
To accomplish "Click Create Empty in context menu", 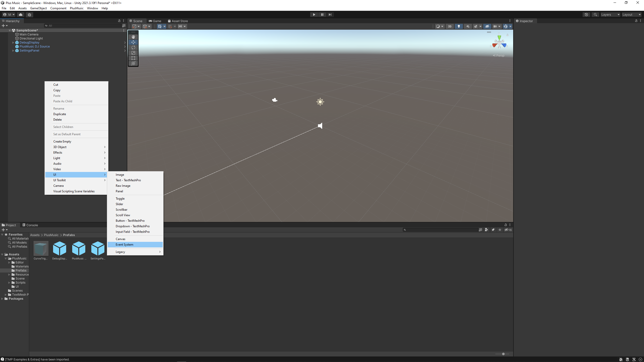I will coord(62,142).
